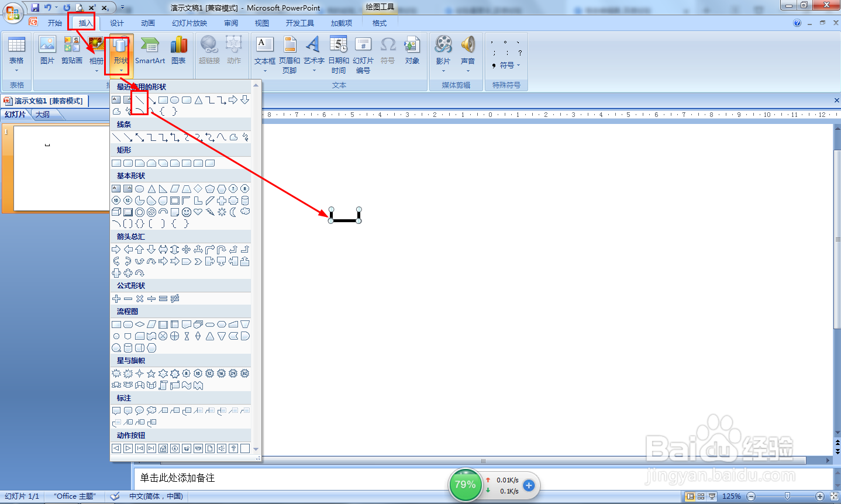Open Clip Art (剪贴画) pane
Image resolution: width=841 pixels, height=504 pixels.
click(x=72, y=50)
